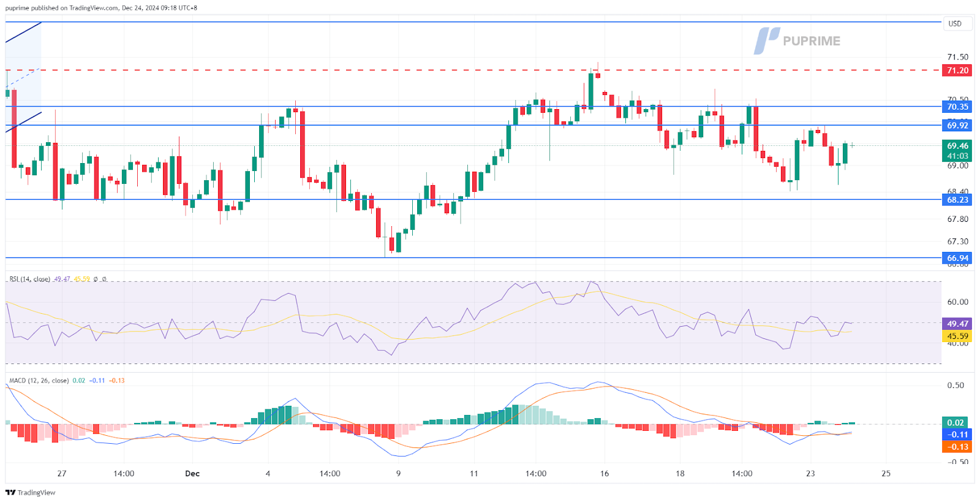Click the 67.30 price axis tick
Screen dimensions: 980x502
[x=957, y=241]
